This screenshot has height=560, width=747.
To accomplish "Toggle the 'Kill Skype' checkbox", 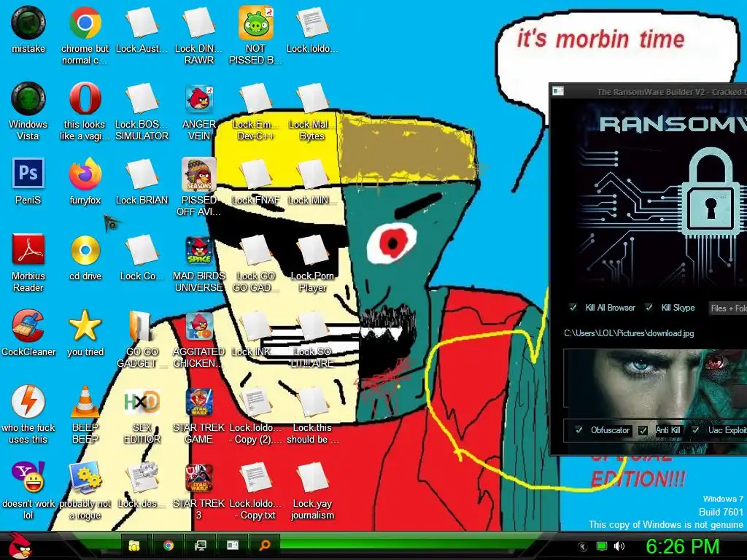I will [649, 308].
